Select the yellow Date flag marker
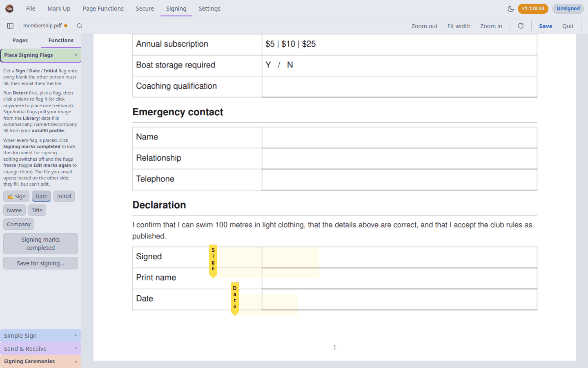The width and height of the screenshot is (588, 368). [x=235, y=298]
